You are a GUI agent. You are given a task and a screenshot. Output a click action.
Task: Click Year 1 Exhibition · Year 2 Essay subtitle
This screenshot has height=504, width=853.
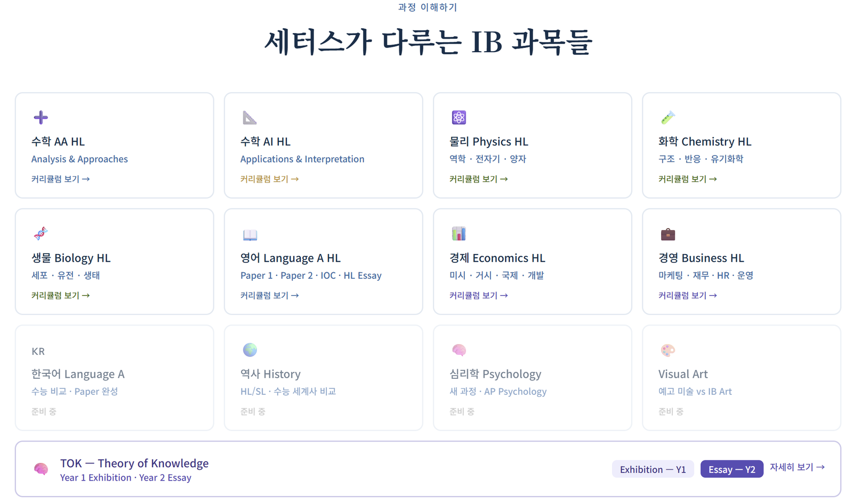(x=125, y=478)
